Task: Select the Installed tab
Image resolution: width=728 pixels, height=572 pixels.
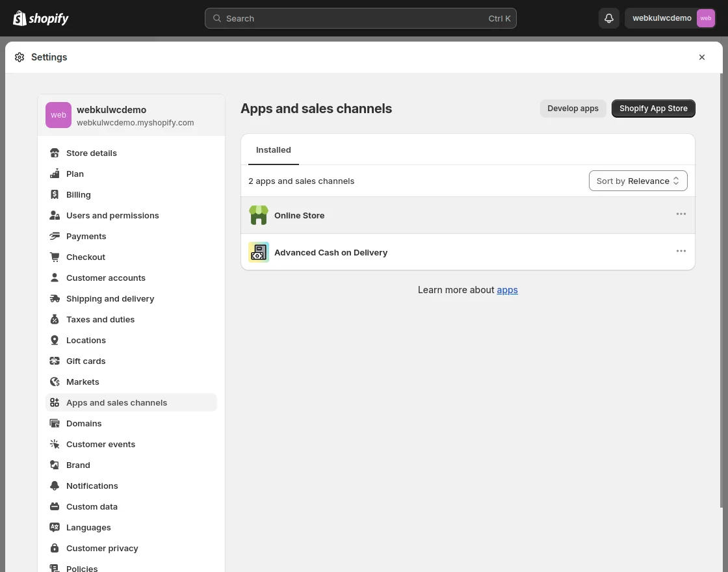Action: (274, 150)
